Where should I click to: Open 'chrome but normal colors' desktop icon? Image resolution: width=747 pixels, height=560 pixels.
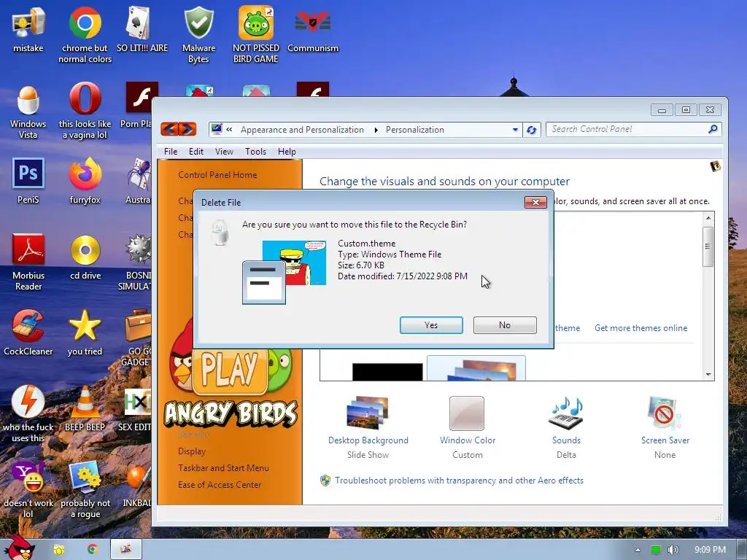click(85, 34)
